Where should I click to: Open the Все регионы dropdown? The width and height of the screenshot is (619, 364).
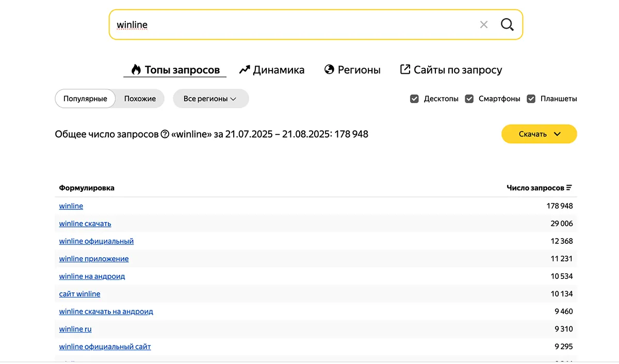[210, 98]
